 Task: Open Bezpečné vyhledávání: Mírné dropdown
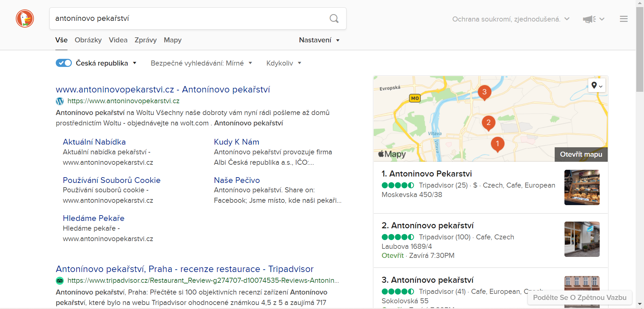[x=201, y=63]
